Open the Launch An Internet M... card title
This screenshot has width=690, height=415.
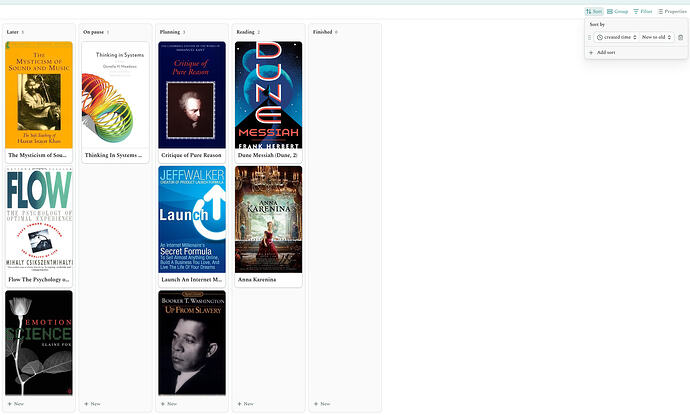click(x=192, y=279)
